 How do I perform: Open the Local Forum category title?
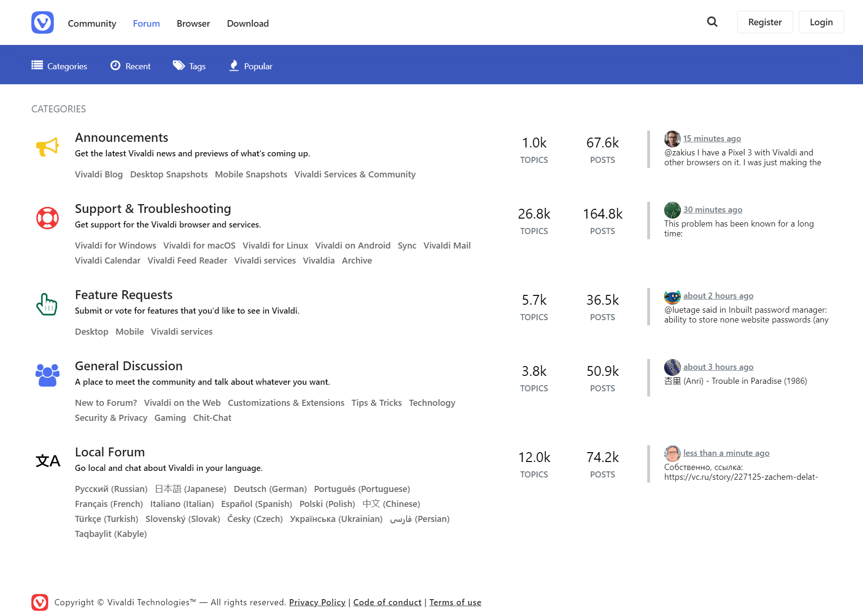coord(110,452)
